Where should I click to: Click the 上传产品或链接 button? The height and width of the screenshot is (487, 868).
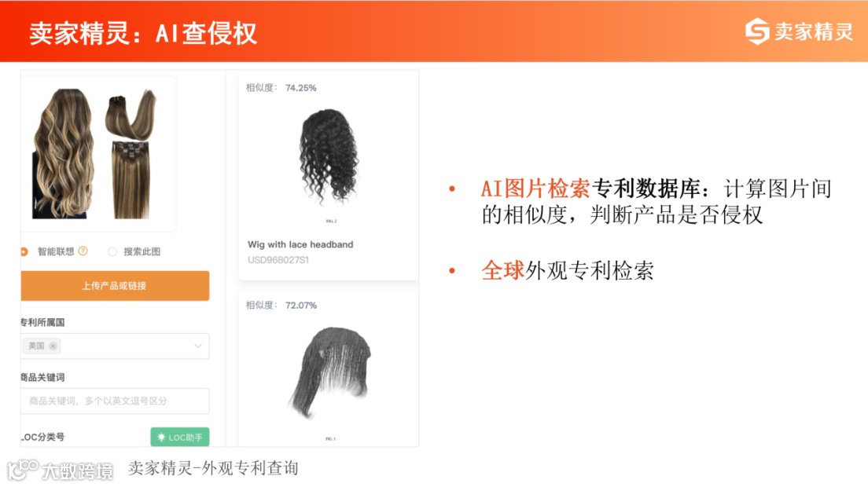115,286
